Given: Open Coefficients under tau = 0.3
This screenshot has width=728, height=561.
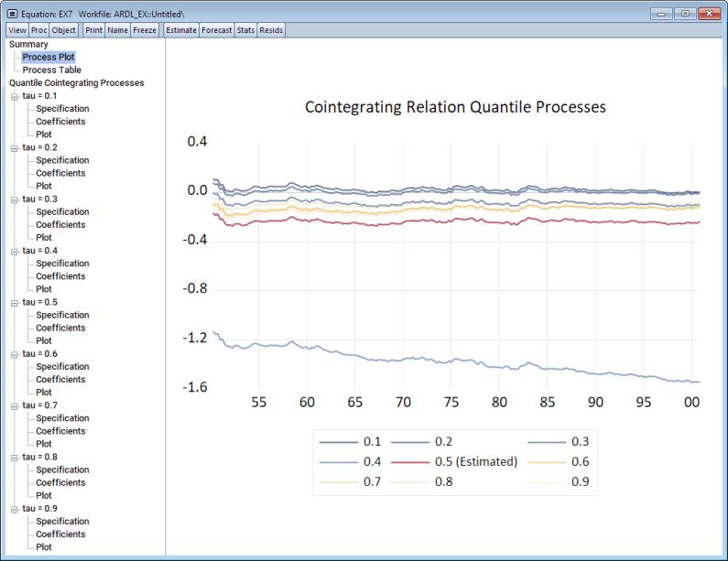Looking at the screenshot, I should click(60, 224).
